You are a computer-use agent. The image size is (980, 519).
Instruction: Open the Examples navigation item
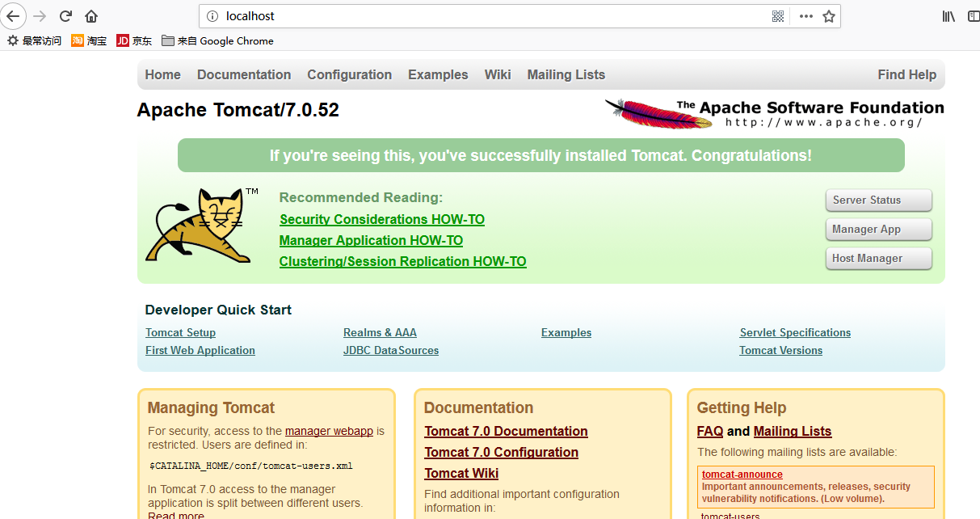438,74
